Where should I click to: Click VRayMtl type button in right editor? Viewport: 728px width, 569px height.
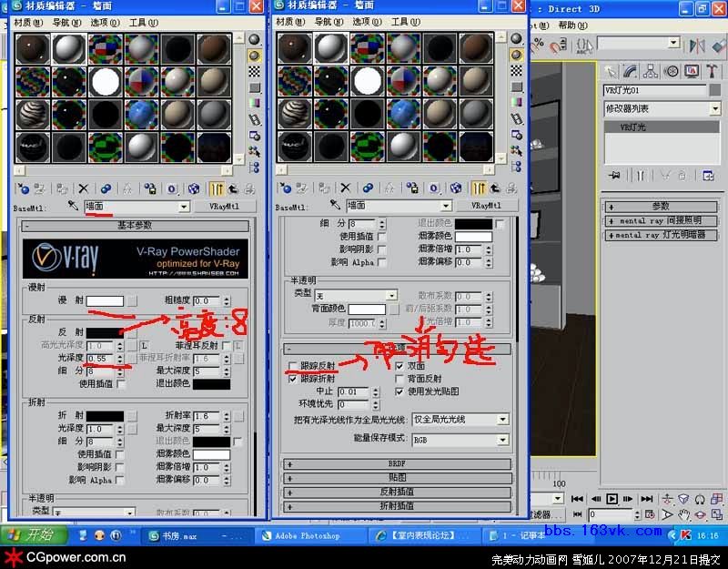click(x=486, y=206)
